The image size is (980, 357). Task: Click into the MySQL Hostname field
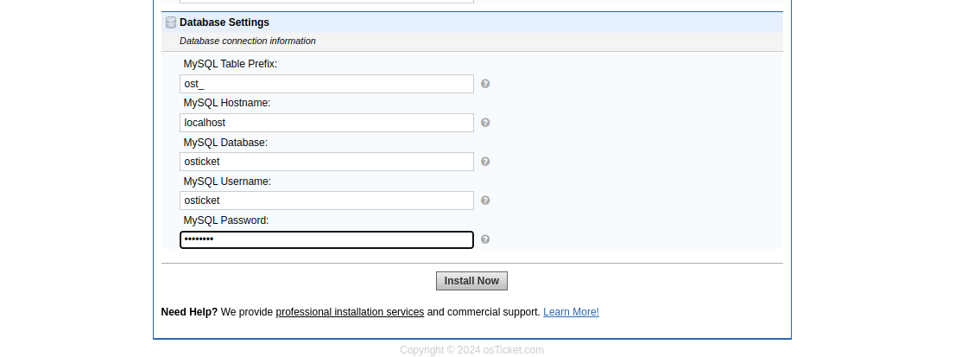tap(326, 123)
